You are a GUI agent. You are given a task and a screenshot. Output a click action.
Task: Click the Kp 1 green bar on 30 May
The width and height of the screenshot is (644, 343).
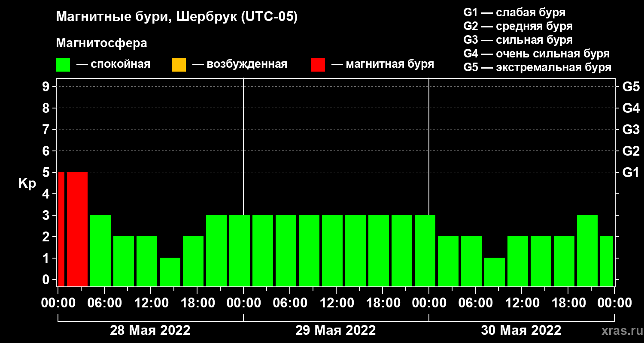click(495, 272)
